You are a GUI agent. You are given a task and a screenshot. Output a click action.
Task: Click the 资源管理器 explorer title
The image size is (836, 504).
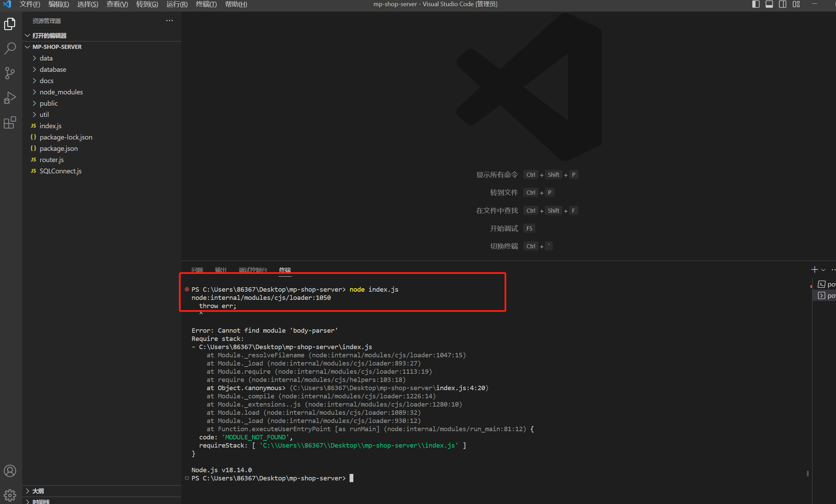pyautogui.click(x=47, y=21)
